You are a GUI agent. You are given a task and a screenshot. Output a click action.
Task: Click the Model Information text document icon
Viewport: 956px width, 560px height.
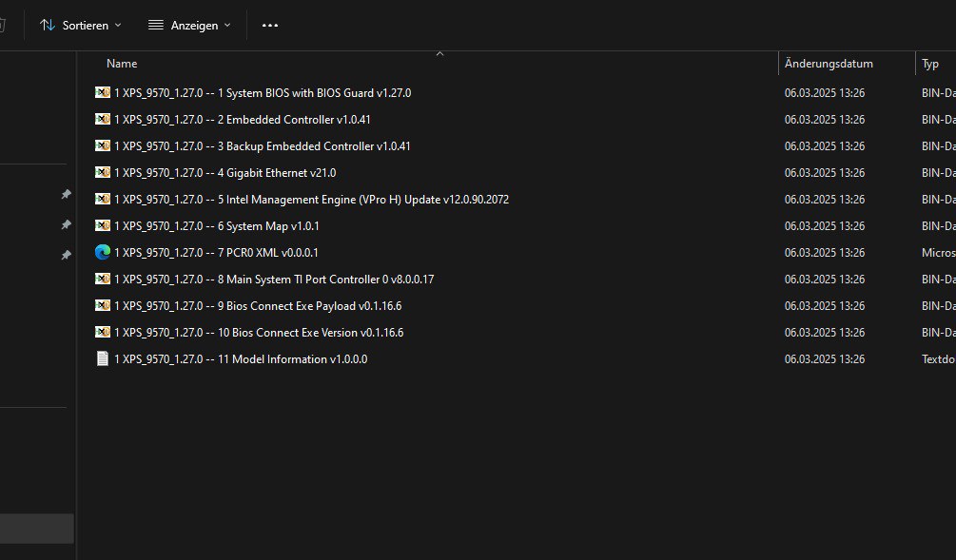coord(103,358)
